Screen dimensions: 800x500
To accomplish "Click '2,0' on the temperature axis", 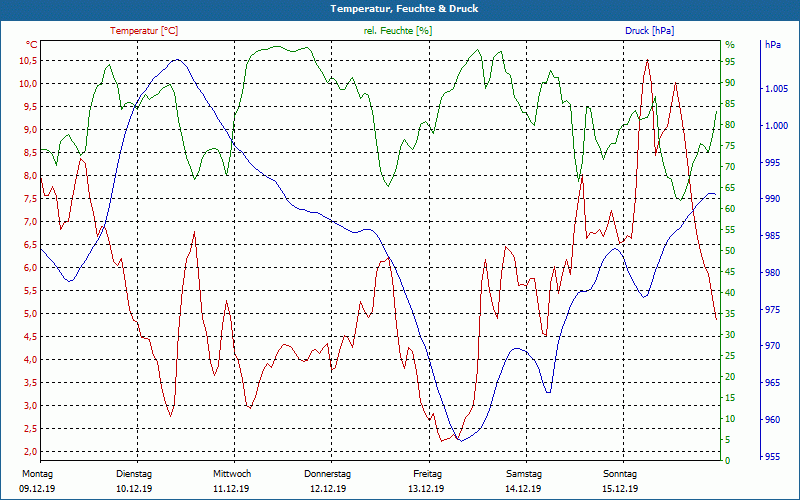I will pyautogui.click(x=30, y=452).
